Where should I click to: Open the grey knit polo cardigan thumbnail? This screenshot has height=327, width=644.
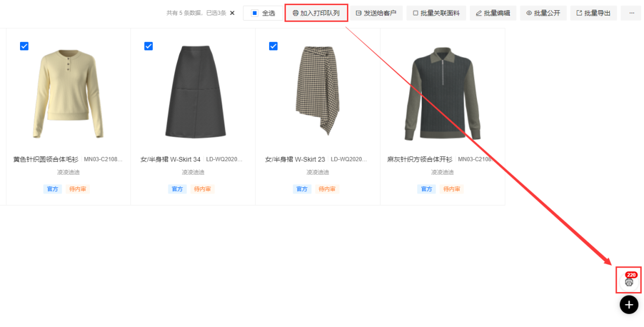(442, 94)
